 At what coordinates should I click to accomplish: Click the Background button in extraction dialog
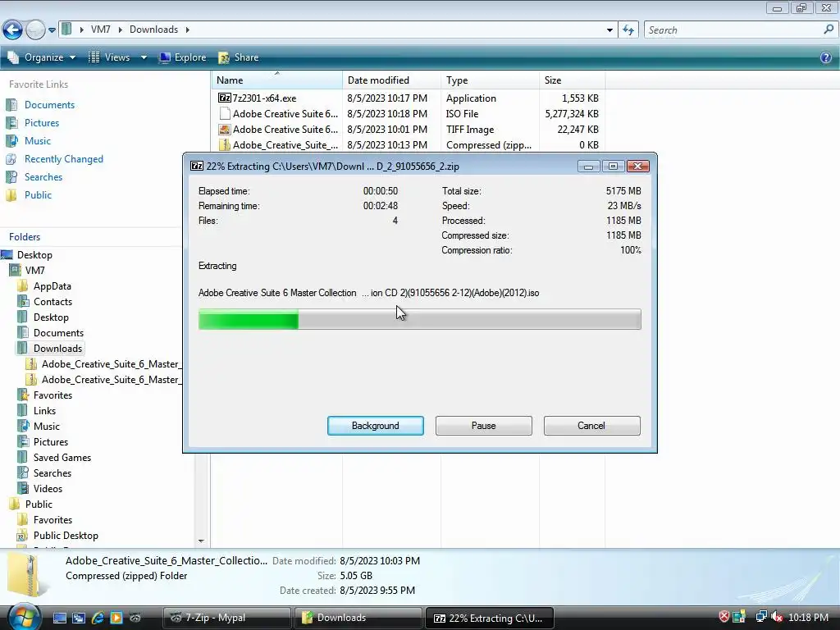point(375,426)
